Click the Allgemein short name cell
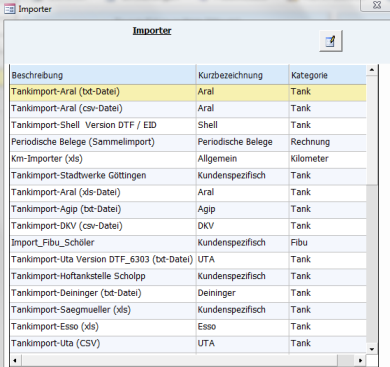 click(x=242, y=159)
